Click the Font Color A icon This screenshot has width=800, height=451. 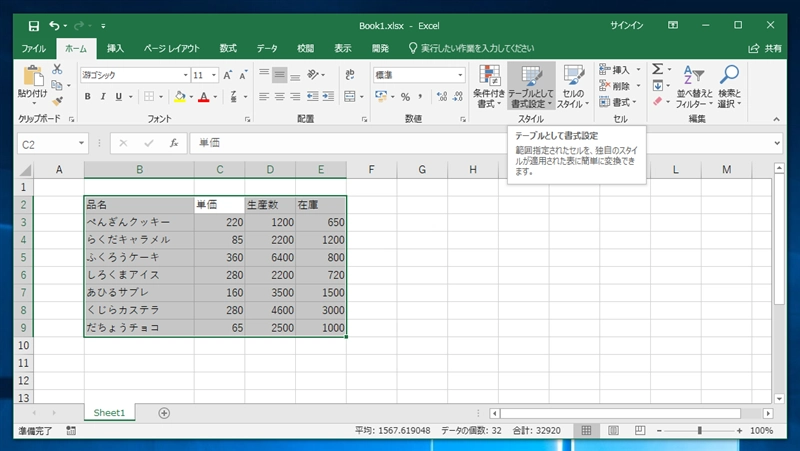[x=204, y=96]
